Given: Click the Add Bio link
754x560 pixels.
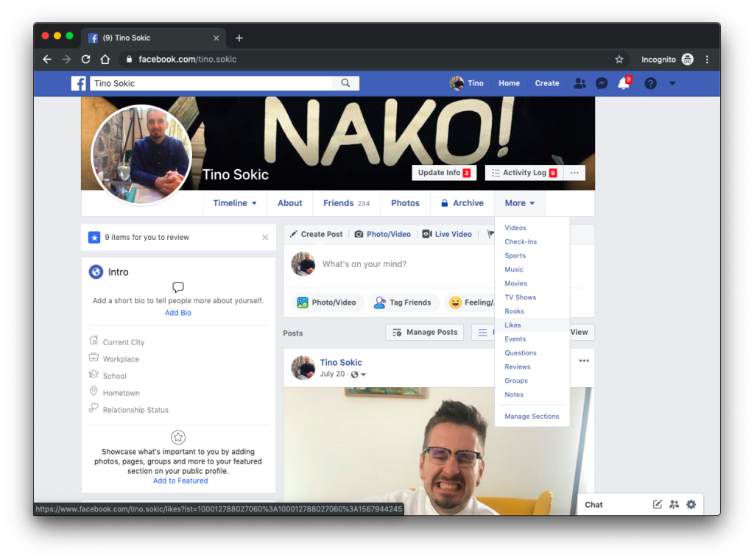Looking at the screenshot, I should (178, 313).
